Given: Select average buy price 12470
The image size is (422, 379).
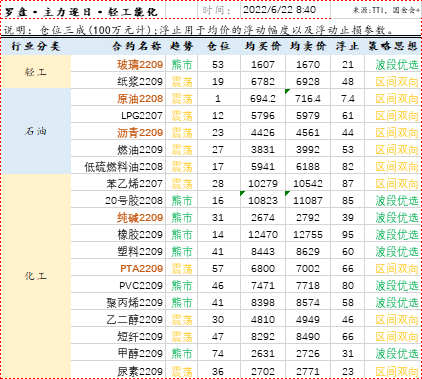Looking at the screenshot, I should click(x=263, y=234).
